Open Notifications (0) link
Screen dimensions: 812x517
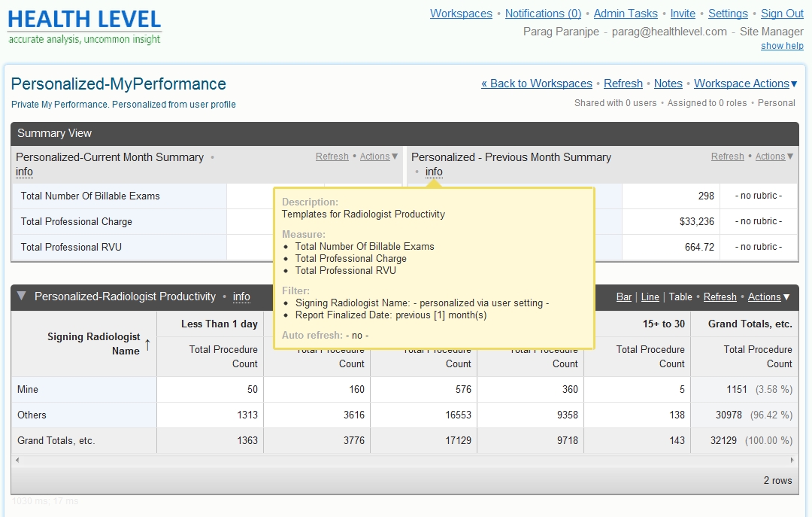(543, 14)
